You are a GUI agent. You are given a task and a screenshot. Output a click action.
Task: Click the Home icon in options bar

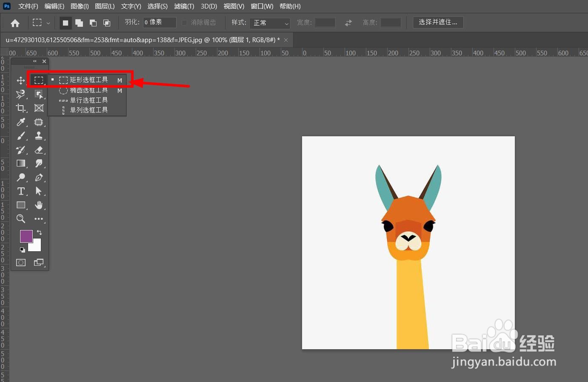pyautogui.click(x=15, y=23)
